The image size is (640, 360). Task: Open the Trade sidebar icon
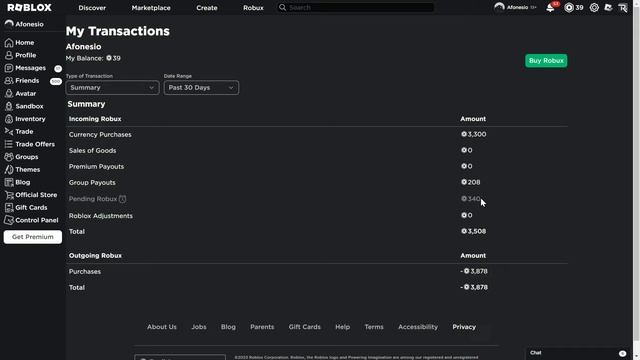[x=9, y=131]
